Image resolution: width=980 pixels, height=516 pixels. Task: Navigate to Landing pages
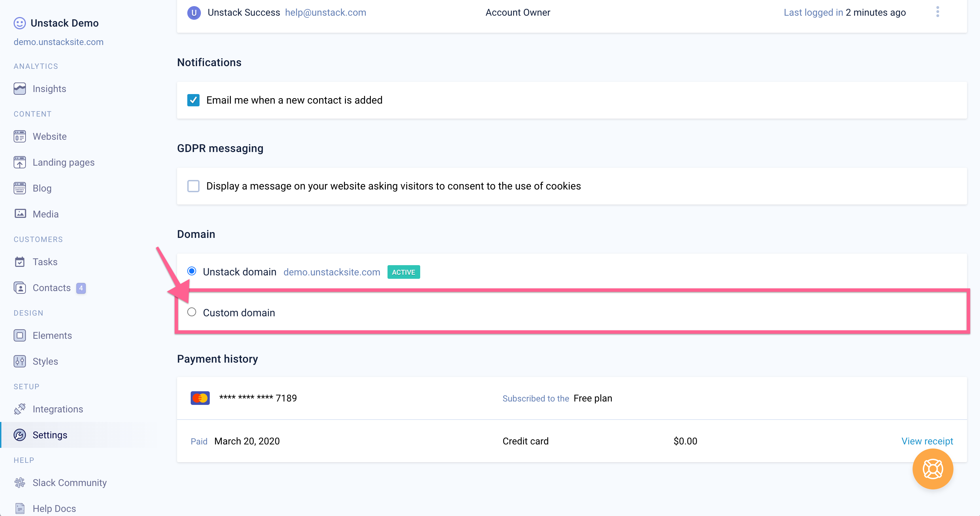tap(64, 162)
